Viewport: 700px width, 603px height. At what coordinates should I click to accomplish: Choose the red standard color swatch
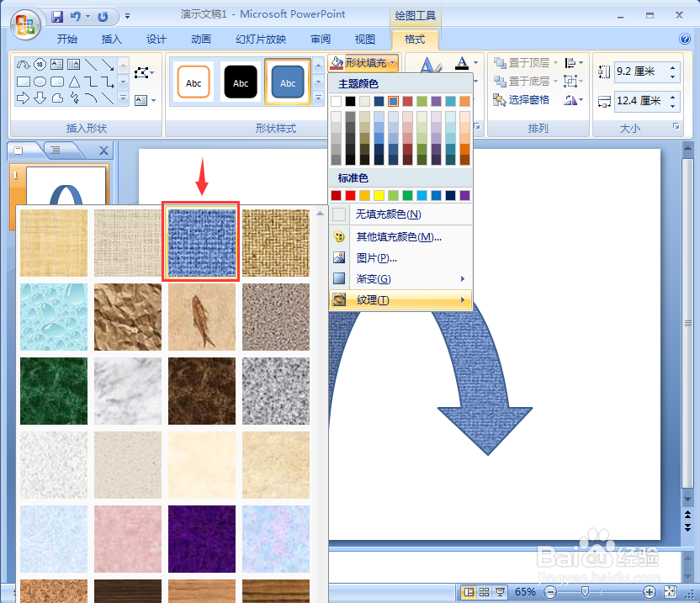point(351,195)
